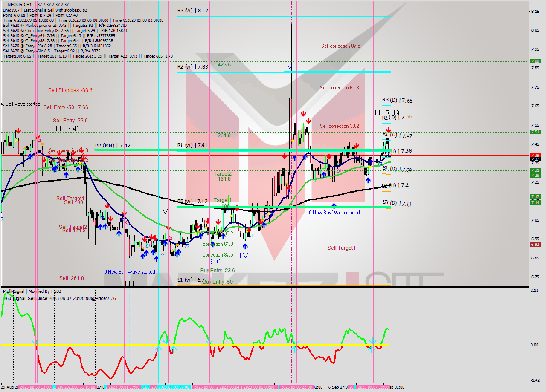Viewport: 546px width, 392px height.
Task: Select the 'PP (MN) | 7.42' monthly pivot label
Action: point(113,145)
